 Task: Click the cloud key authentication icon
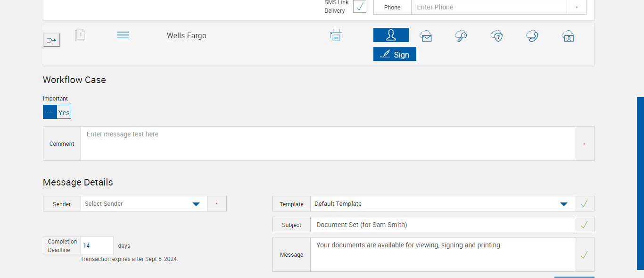(461, 36)
